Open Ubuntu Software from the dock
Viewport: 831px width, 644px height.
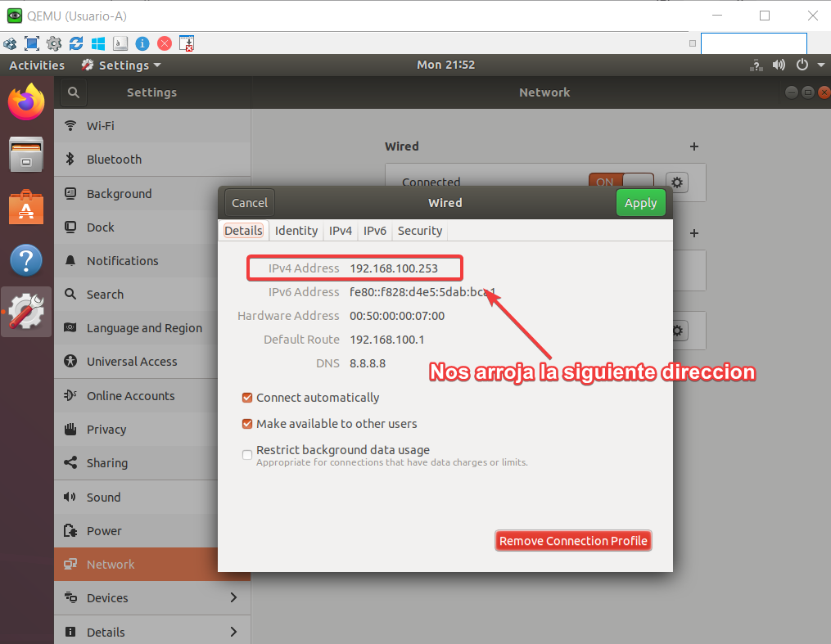[26, 208]
